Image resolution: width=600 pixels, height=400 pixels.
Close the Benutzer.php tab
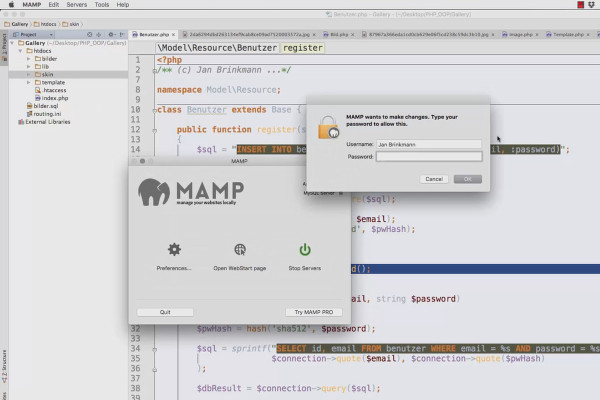pos(173,34)
